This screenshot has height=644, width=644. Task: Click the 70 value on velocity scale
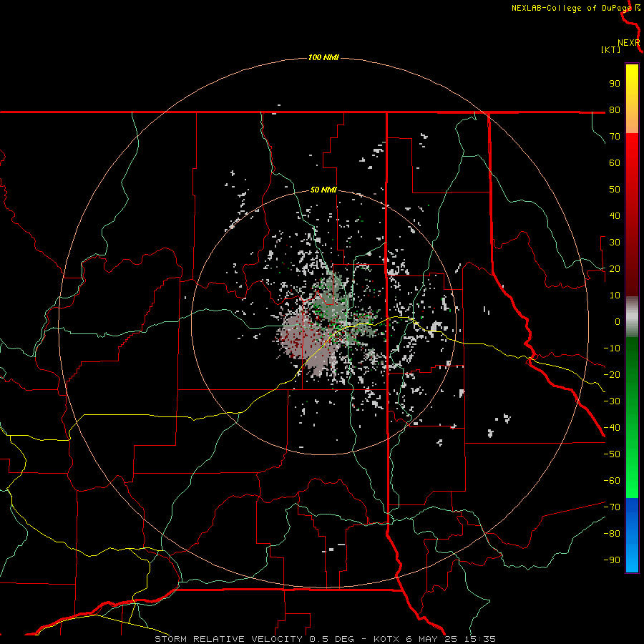tap(615, 137)
